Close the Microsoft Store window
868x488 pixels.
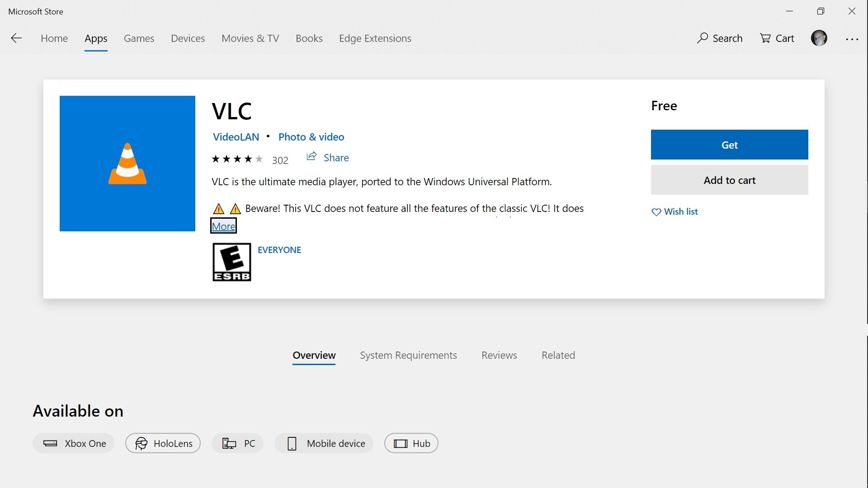coord(852,11)
